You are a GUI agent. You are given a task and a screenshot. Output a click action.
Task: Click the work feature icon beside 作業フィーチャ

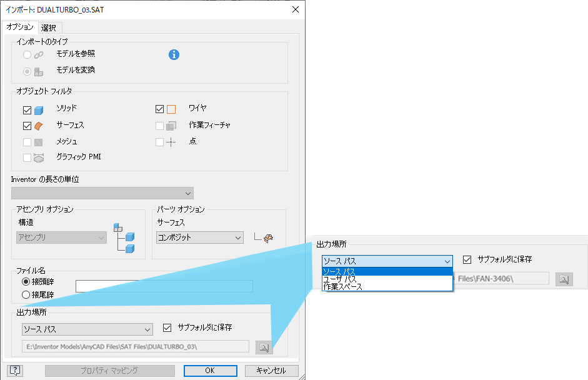pyautogui.click(x=171, y=126)
